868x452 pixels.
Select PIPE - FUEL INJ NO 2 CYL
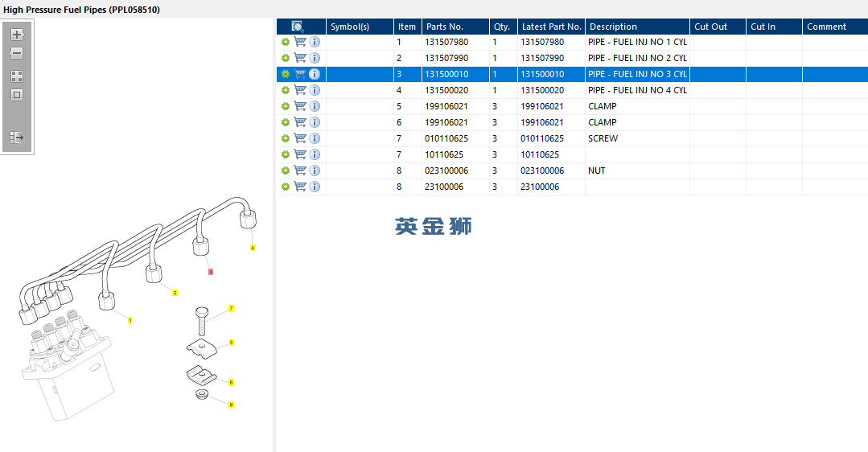tap(637, 58)
